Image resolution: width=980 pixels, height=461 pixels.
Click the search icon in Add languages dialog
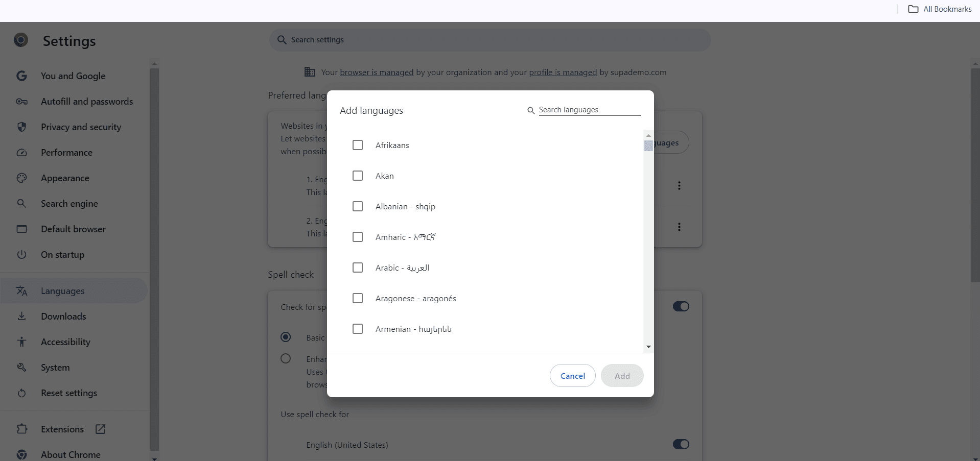(531, 110)
